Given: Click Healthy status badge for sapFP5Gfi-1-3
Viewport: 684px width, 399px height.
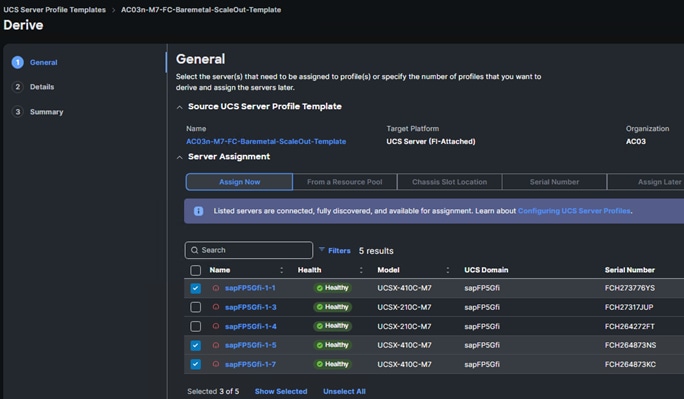Looking at the screenshot, I should coord(333,307).
